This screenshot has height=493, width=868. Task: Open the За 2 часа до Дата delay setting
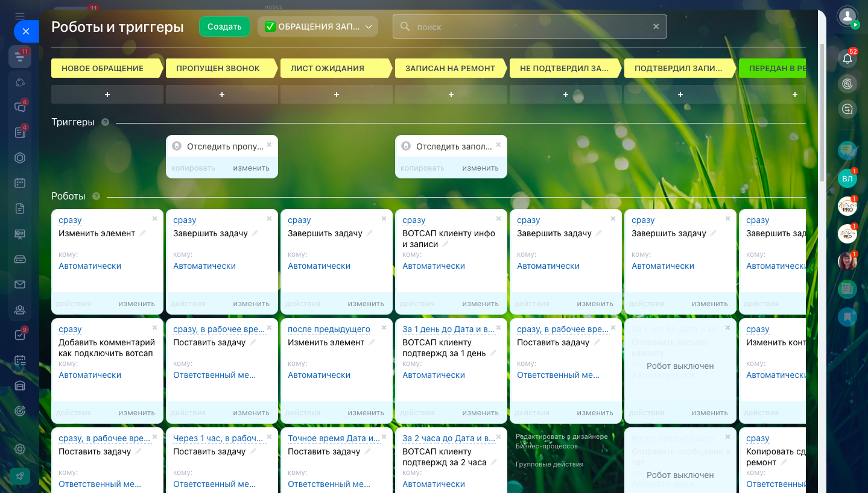448,439
